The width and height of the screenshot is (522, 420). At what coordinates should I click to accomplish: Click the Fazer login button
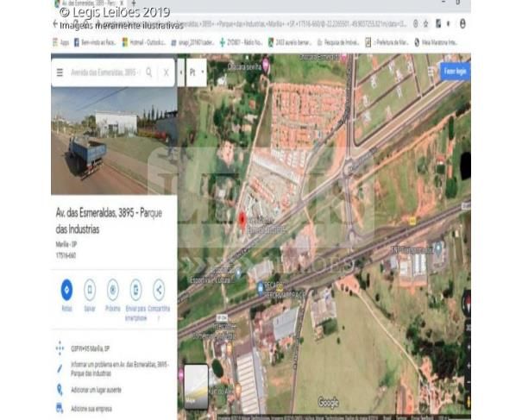point(455,72)
